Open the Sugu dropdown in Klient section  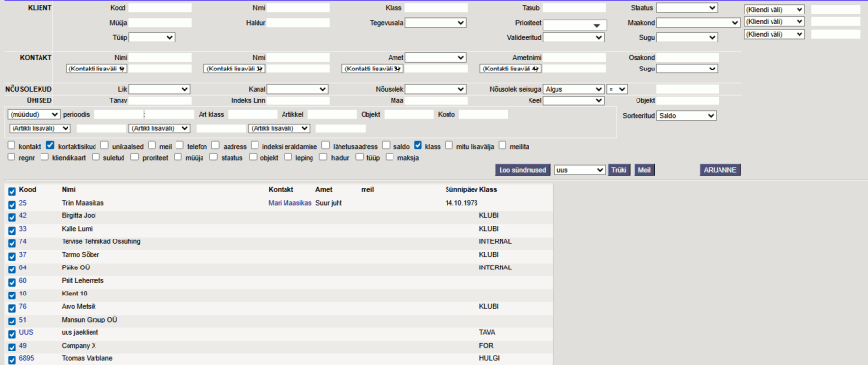pos(687,37)
